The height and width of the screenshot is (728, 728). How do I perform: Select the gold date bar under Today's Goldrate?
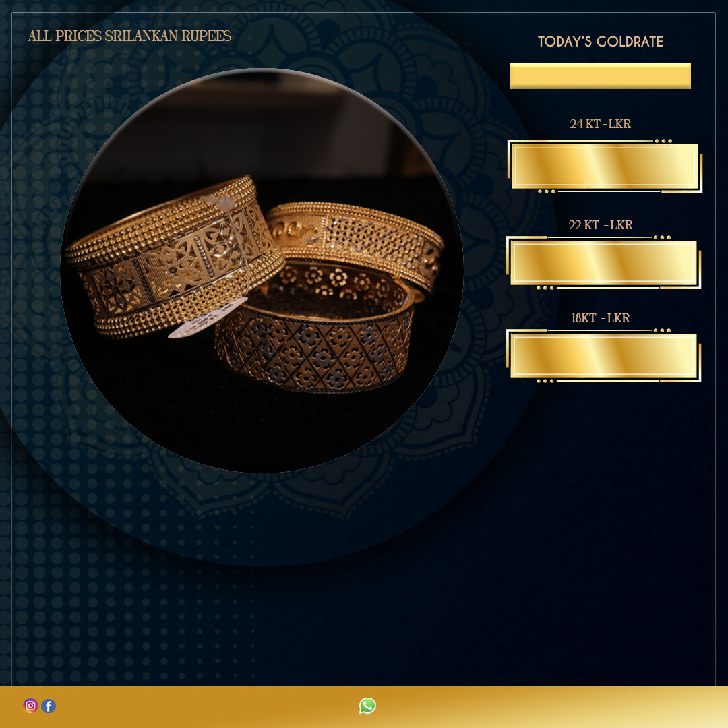click(601, 75)
